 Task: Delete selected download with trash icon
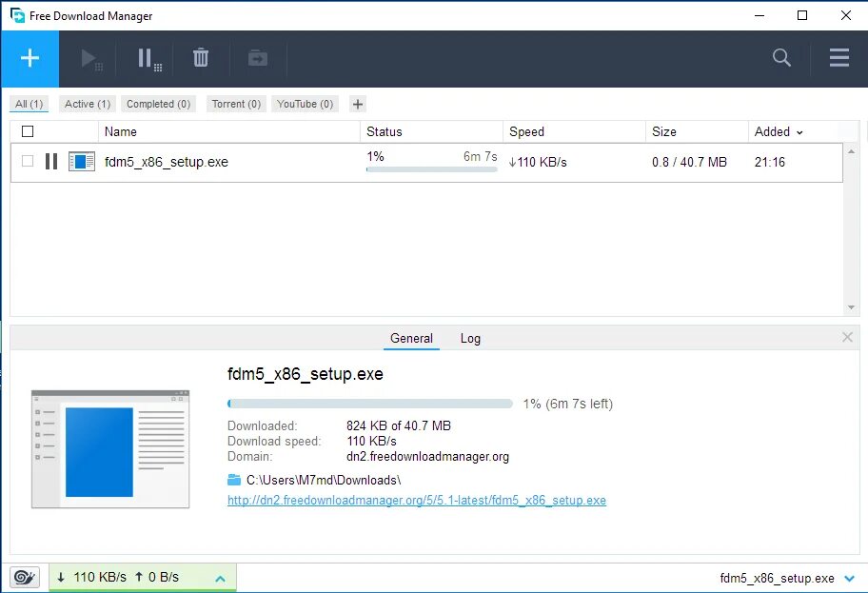point(201,57)
